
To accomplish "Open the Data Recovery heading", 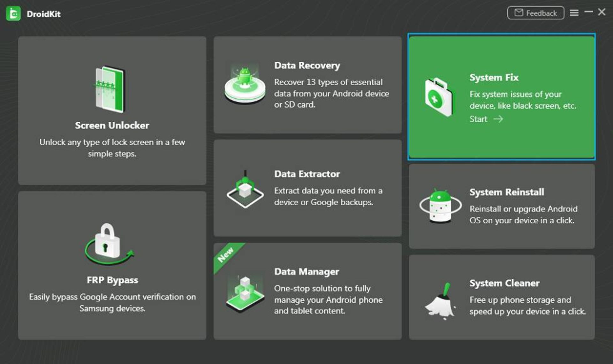I will click(x=307, y=65).
